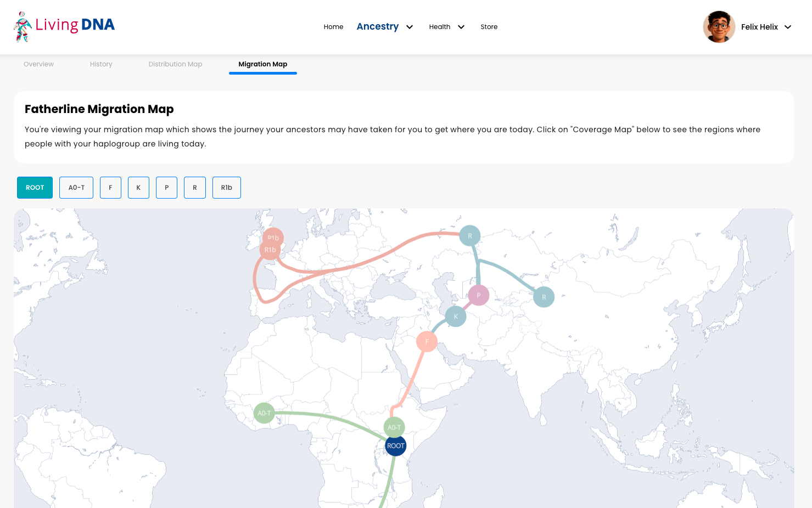This screenshot has width=812, height=508.
Task: Click the A0-T marker in West Africa
Action: 264,413
